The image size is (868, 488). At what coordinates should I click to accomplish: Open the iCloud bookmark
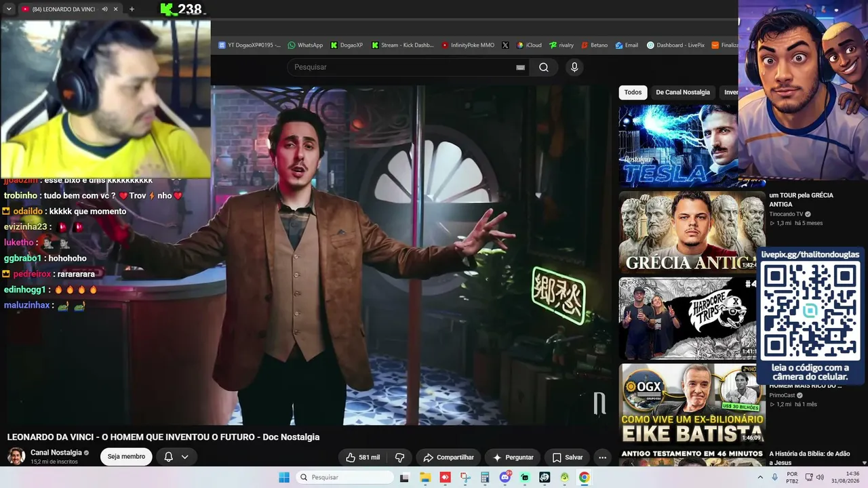(529, 45)
